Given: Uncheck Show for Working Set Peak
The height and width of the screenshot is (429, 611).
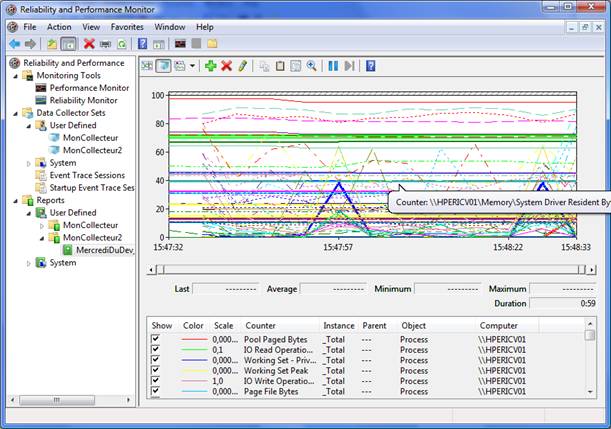Looking at the screenshot, I should tap(155, 369).
